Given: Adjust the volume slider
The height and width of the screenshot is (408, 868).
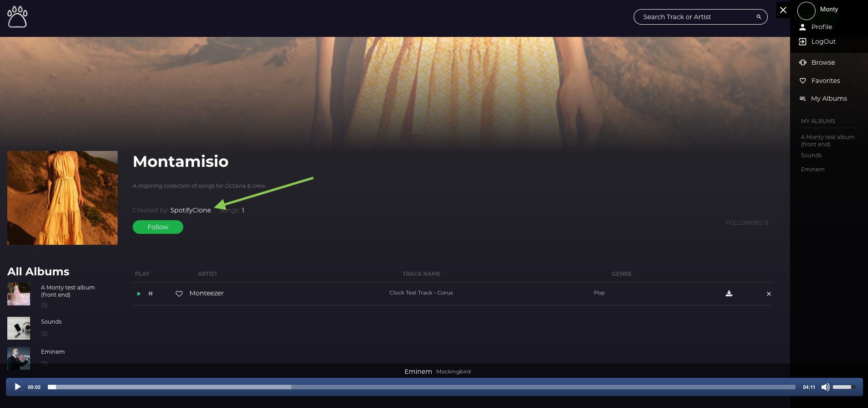Looking at the screenshot, I should coord(844,387).
